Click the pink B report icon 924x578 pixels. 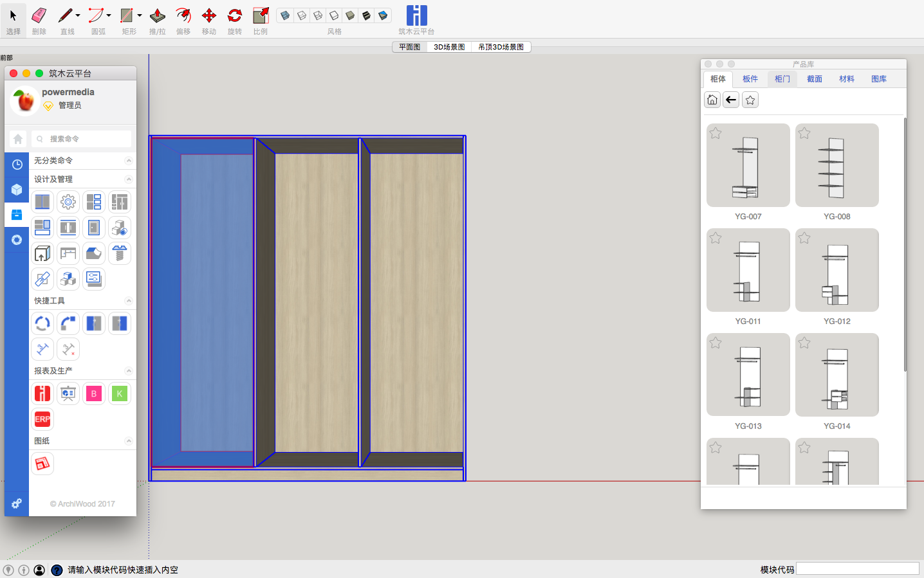94,393
